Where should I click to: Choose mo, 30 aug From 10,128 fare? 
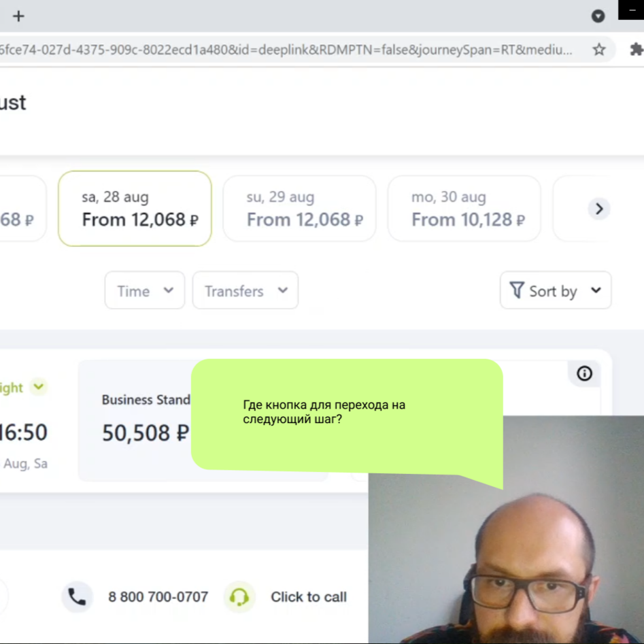pyautogui.click(x=464, y=209)
